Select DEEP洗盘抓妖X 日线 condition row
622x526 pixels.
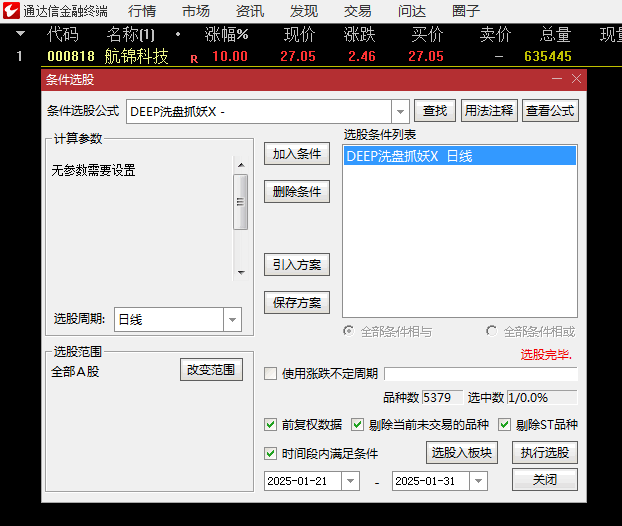point(460,156)
